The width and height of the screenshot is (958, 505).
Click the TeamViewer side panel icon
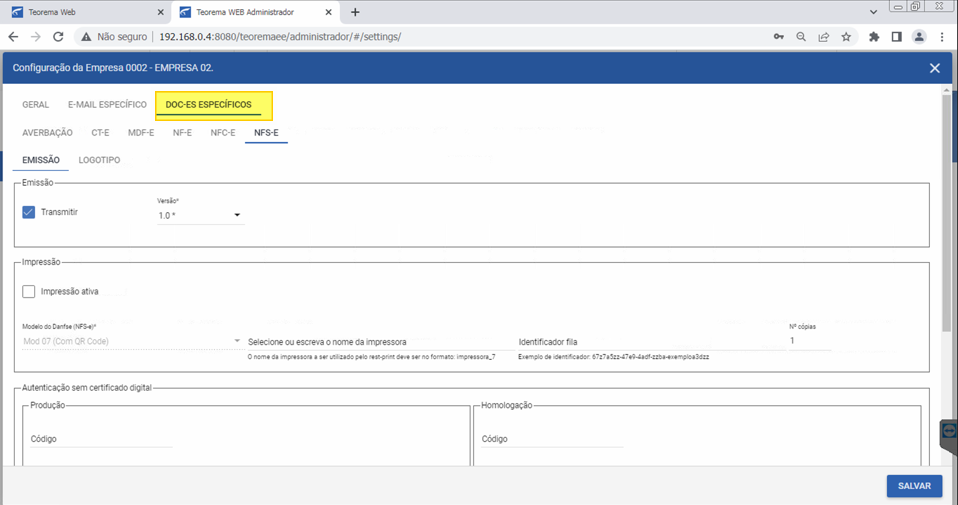tap(949, 431)
